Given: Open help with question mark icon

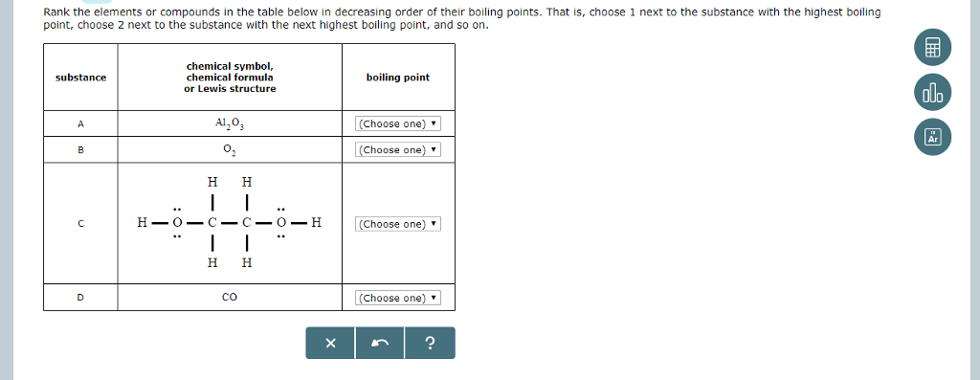Looking at the screenshot, I should 430,343.
